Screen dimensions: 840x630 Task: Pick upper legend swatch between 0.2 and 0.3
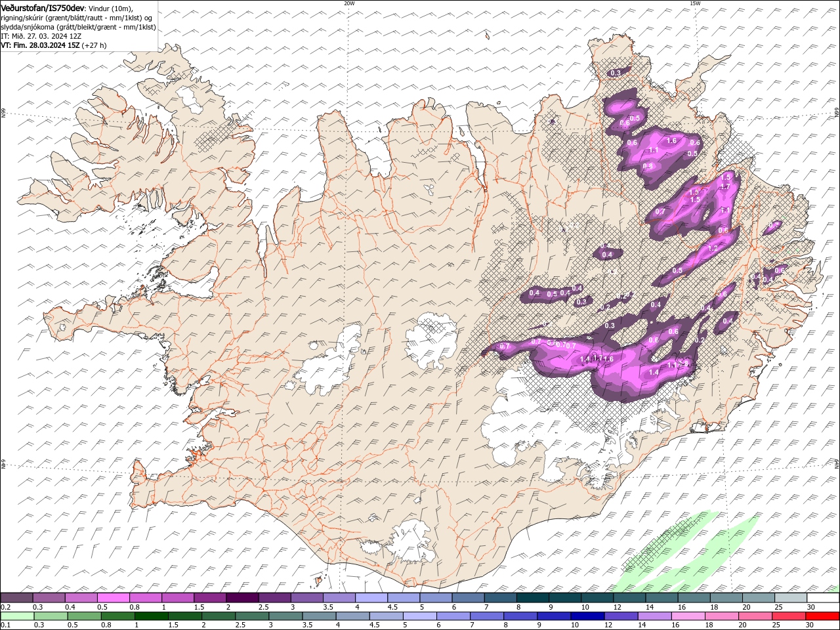[x=16, y=598]
